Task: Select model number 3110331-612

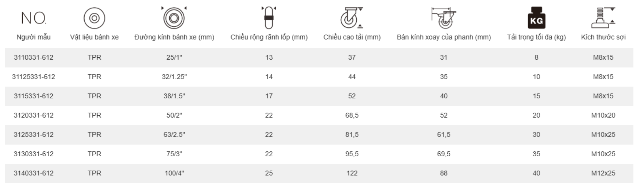Action: point(34,57)
